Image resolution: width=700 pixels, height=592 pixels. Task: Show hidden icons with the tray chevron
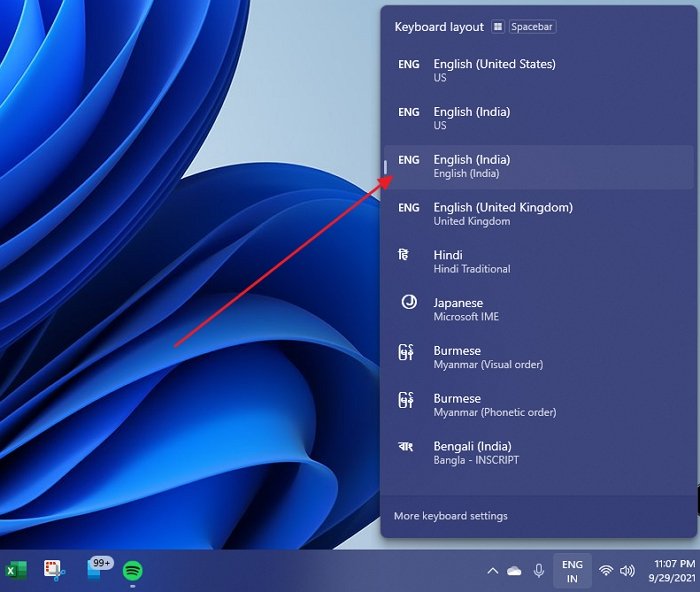pyautogui.click(x=492, y=571)
